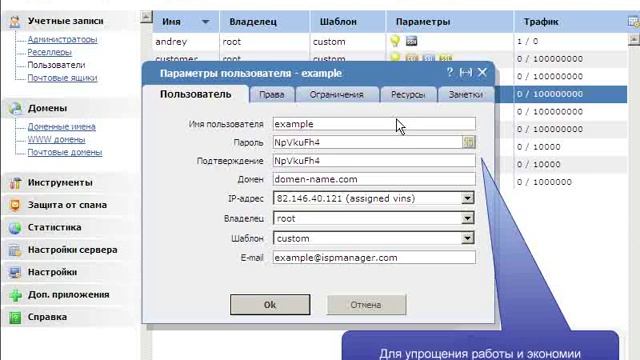Expand the Инструменты menu label

tap(60, 183)
